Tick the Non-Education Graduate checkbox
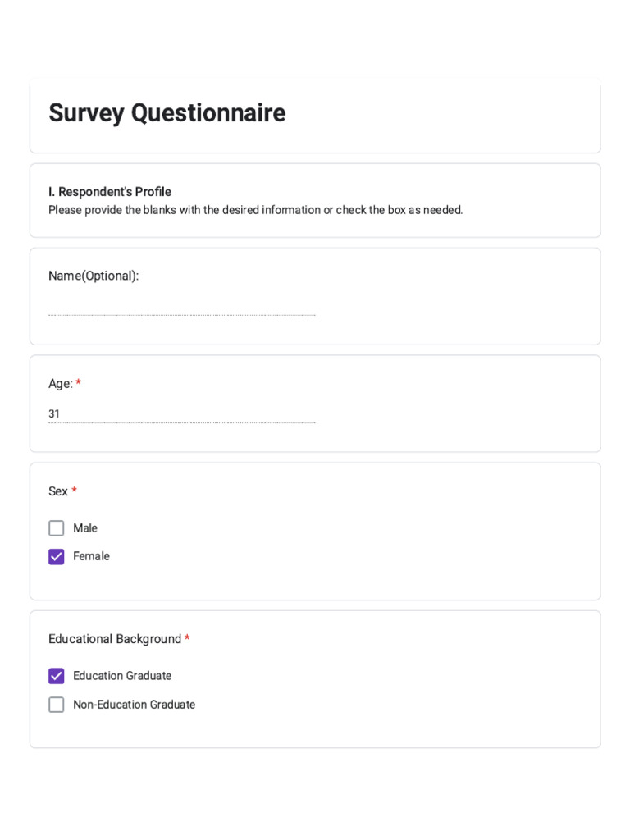Screen dimensions: 630x840 tap(56, 705)
